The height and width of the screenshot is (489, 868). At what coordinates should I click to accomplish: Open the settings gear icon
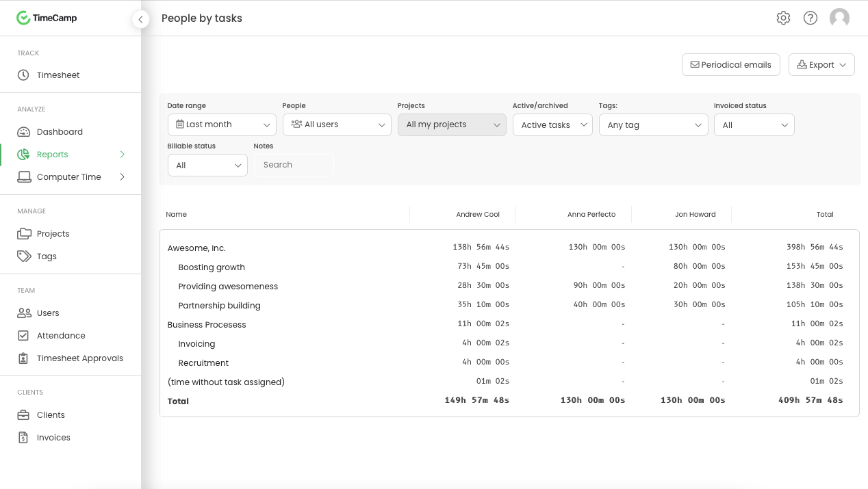pos(783,18)
